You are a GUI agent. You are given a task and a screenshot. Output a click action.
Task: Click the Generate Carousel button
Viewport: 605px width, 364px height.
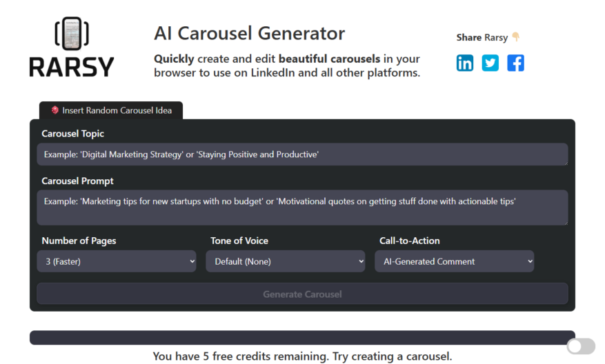(x=302, y=294)
